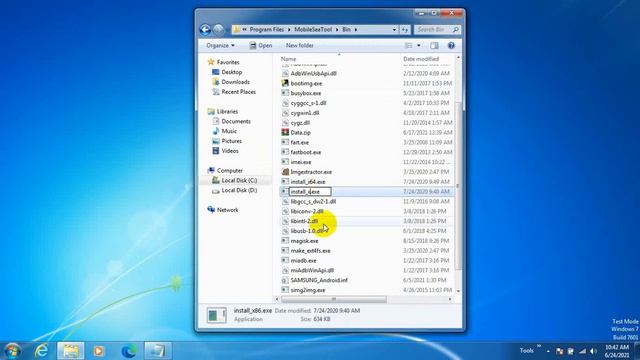This screenshot has height=360, width=640.
Task: Click the vertical scrollbar down arrow
Action: 458,291
